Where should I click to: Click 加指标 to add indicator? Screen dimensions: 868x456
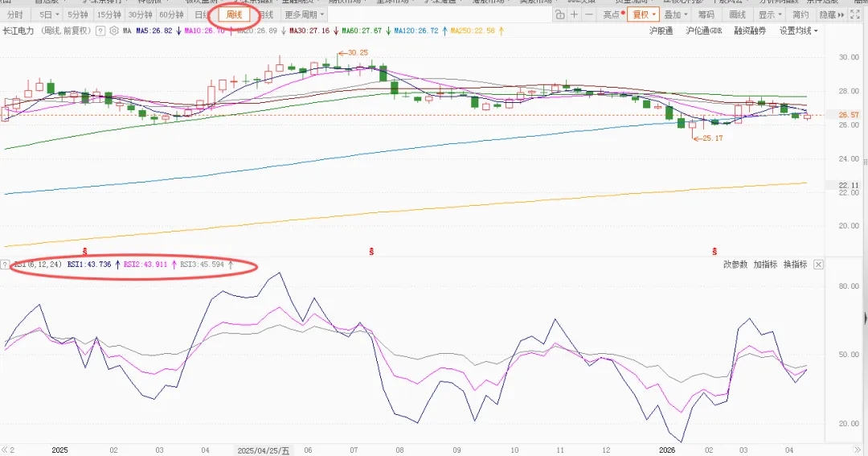[x=765, y=265]
